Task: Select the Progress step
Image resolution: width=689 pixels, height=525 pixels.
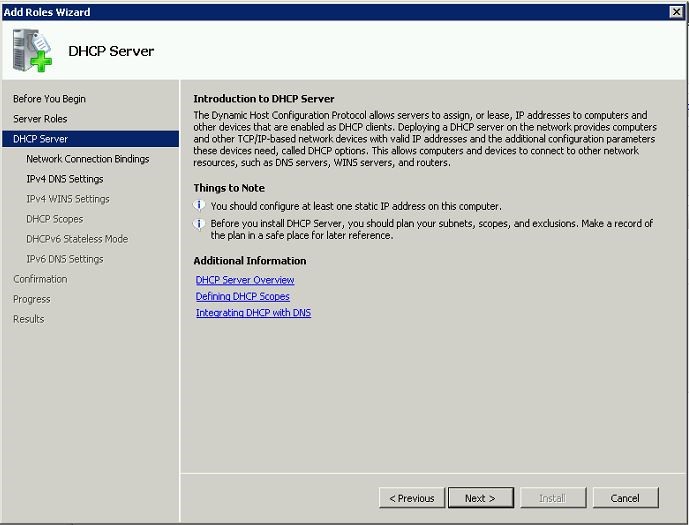Action: [32, 299]
